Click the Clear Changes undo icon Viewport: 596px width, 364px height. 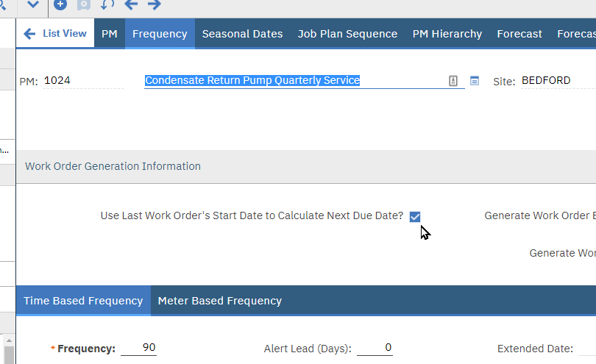(107, 4)
